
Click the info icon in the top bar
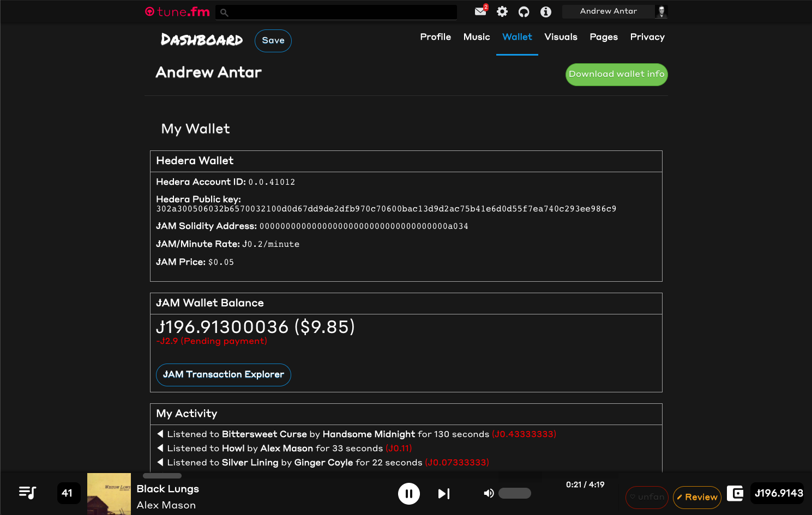545,11
